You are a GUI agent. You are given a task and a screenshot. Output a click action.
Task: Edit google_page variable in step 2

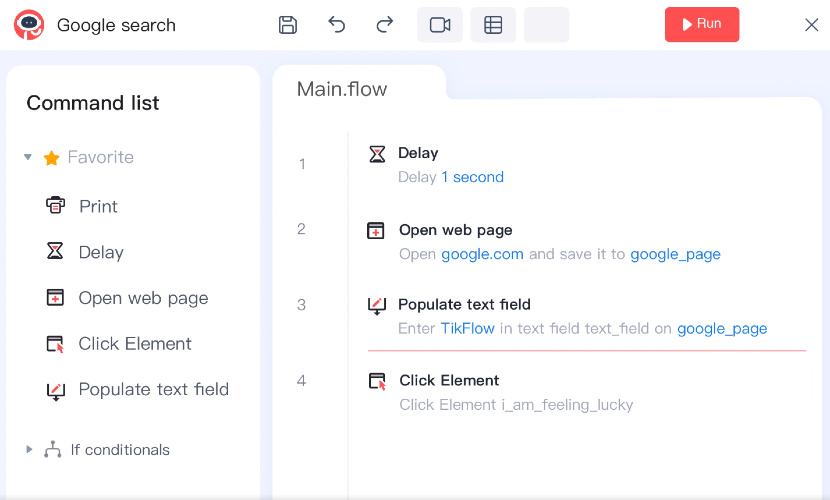pyautogui.click(x=675, y=255)
